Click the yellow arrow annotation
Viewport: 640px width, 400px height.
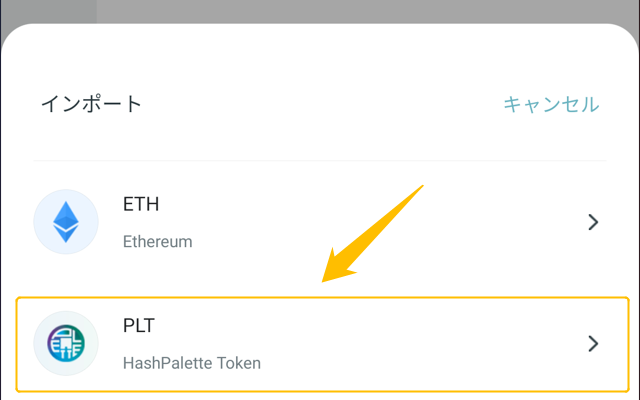tap(372, 233)
